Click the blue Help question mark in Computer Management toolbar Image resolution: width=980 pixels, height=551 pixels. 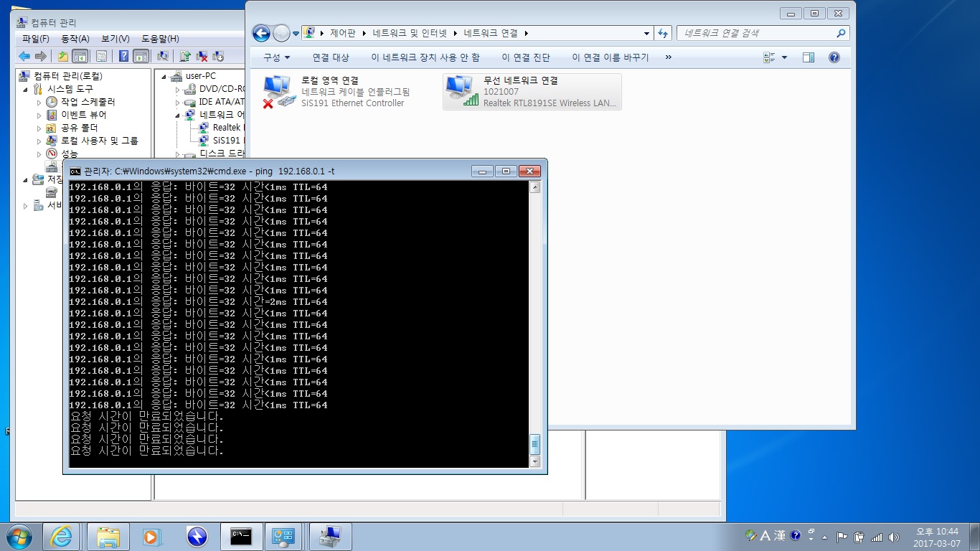pos(123,56)
